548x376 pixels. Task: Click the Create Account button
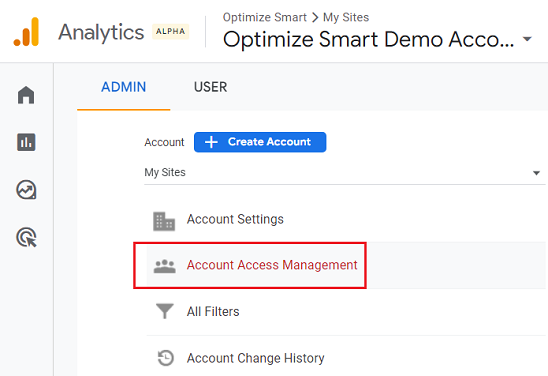(x=260, y=142)
